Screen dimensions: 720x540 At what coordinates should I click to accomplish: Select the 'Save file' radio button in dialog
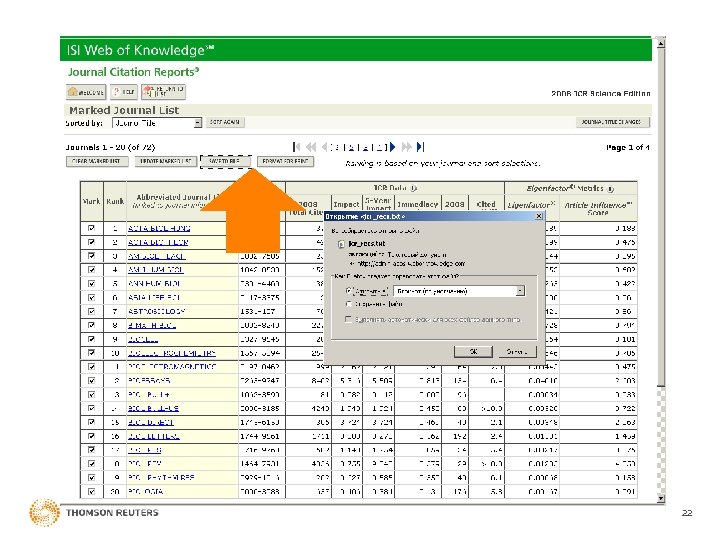point(349,304)
